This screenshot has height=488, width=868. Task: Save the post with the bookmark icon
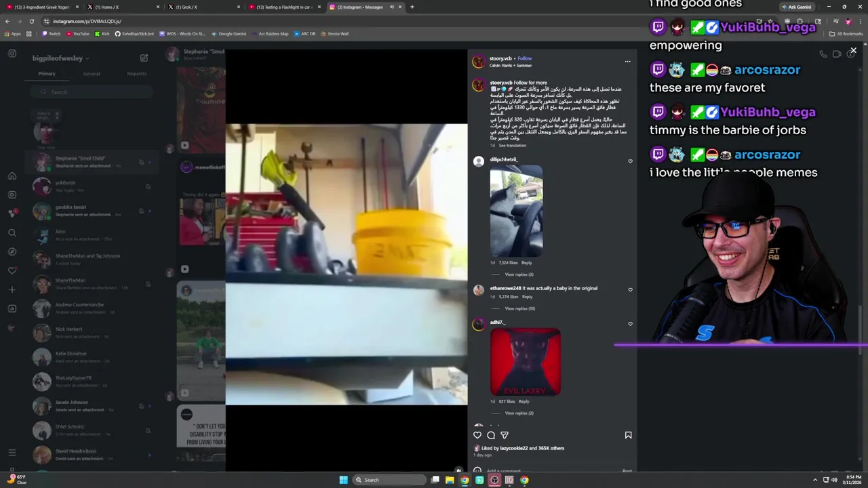[x=628, y=435]
